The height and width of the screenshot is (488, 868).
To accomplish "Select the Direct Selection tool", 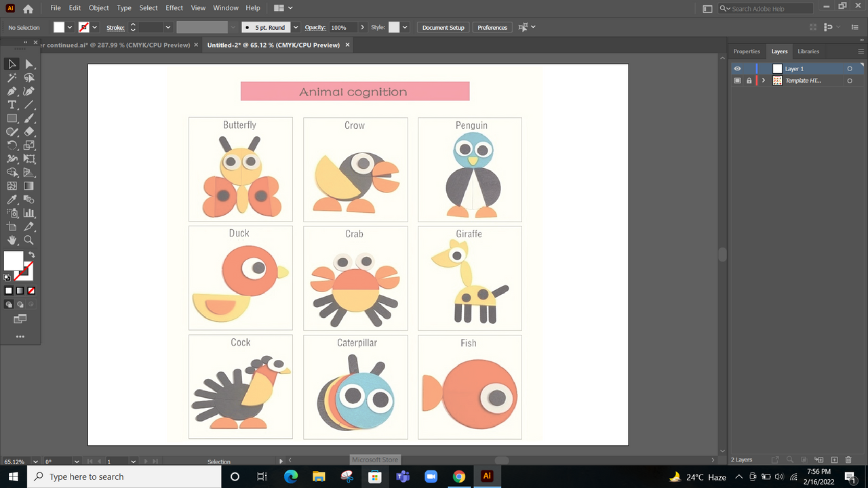I will click(x=29, y=64).
